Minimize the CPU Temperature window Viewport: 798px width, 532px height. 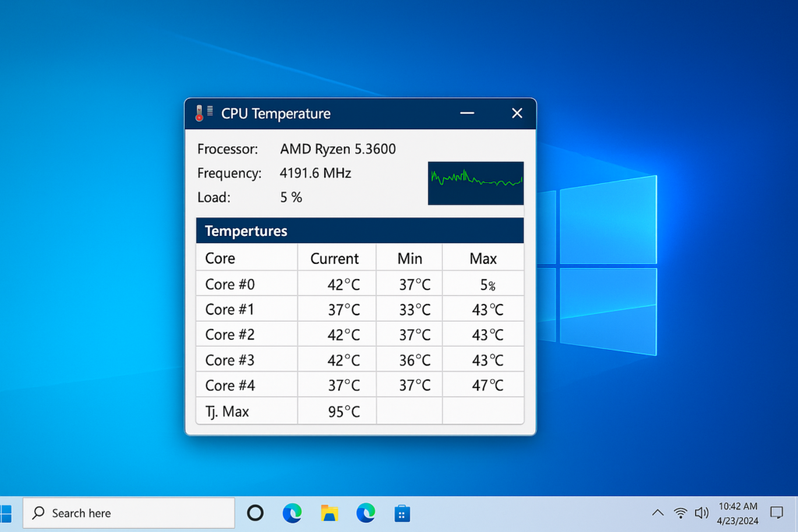[x=468, y=113]
